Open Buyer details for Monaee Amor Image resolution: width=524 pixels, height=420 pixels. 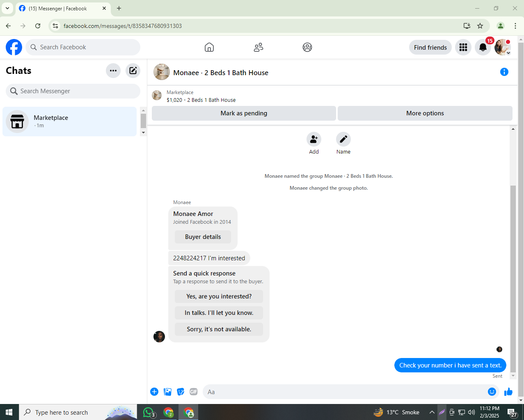pos(203,237)
